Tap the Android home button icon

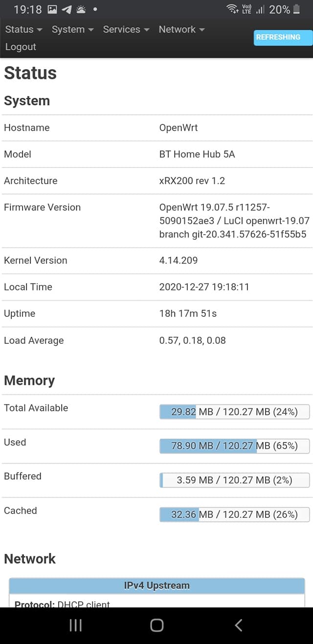point(156,625)
